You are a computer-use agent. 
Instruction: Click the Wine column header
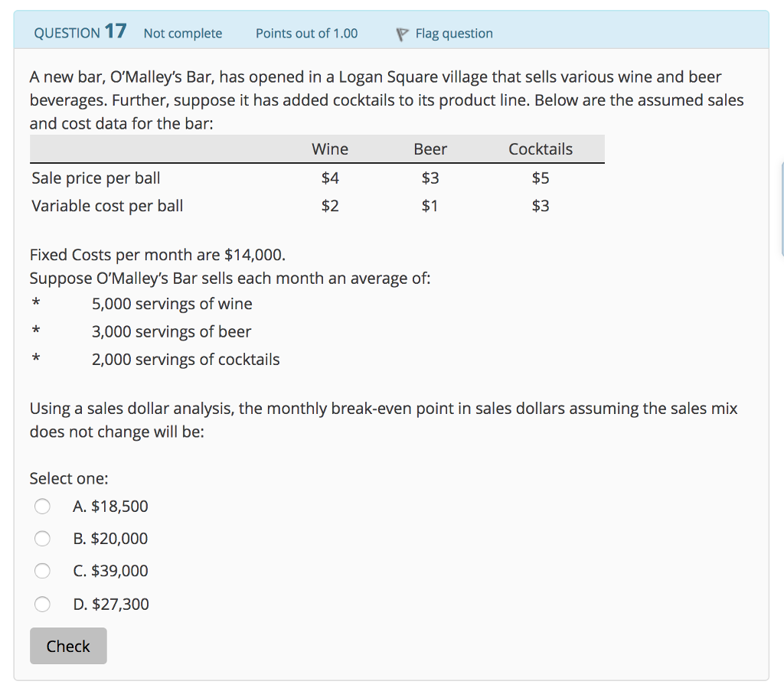tap(330, 149)
